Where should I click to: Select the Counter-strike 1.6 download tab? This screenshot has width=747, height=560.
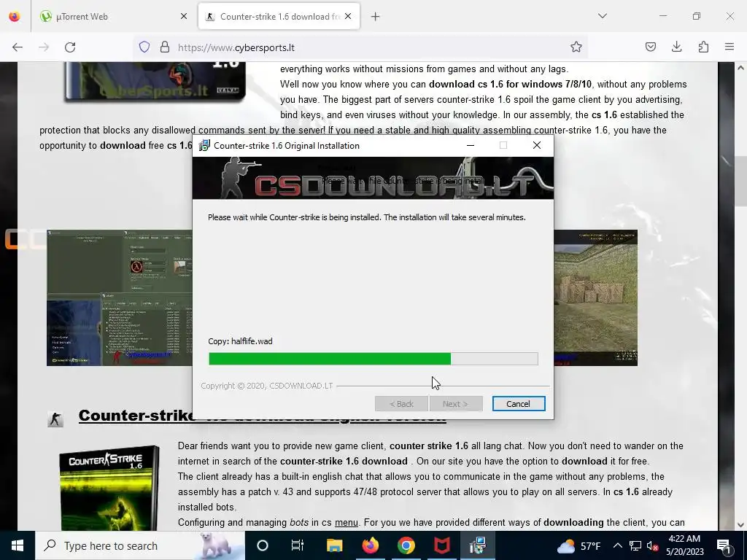pos(279,17)
